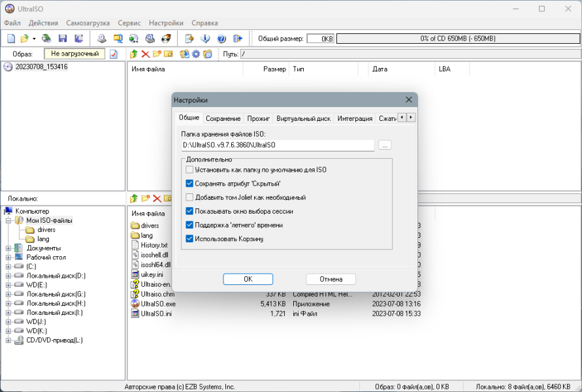Click the image properties checkmark icon
This screenshot has width=582, height=392.
114,54
